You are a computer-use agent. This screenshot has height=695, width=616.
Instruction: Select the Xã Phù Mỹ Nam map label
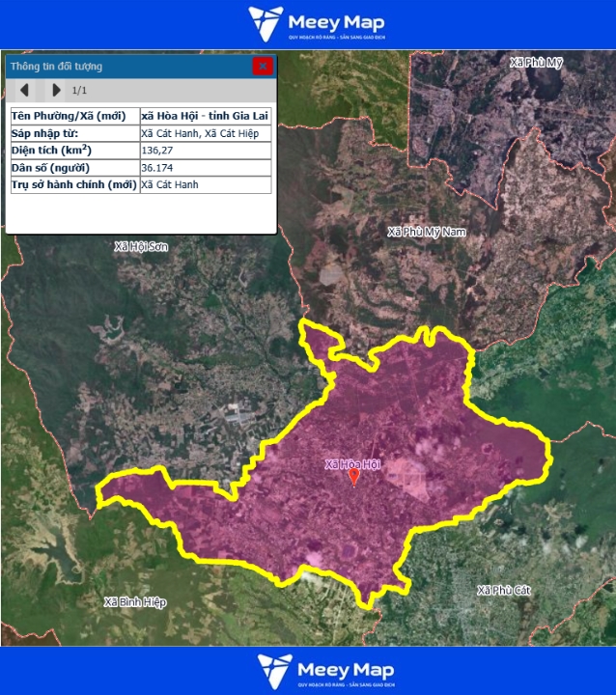(426, 232)
